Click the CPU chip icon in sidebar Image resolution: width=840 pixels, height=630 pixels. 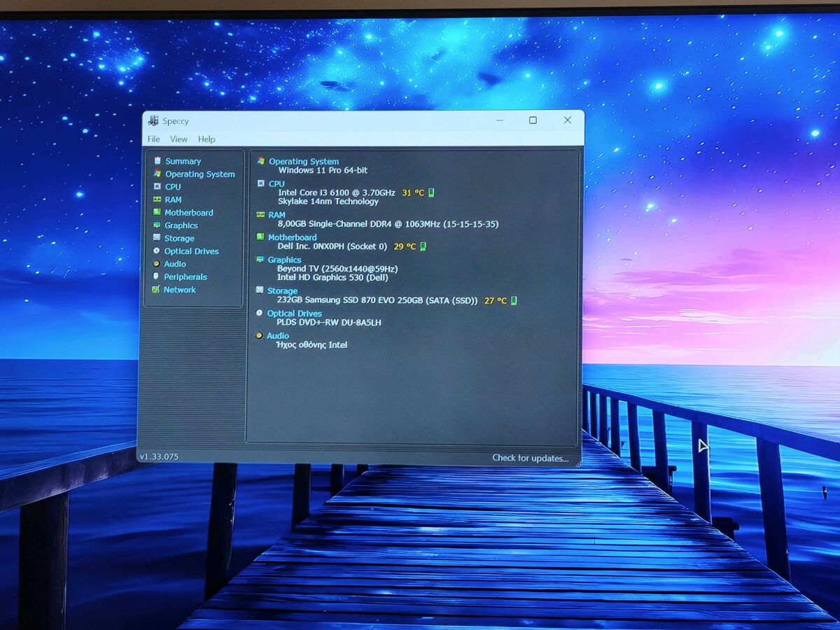click(157, 187)
